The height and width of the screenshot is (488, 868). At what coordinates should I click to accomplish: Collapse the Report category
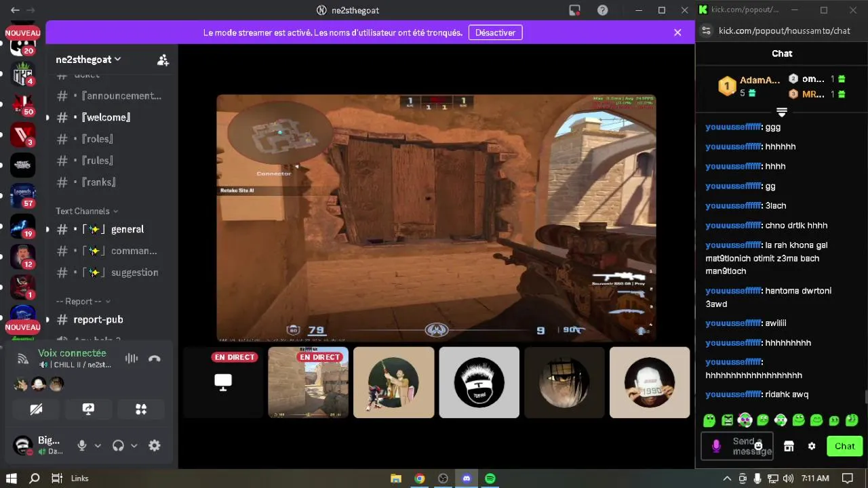83,301
